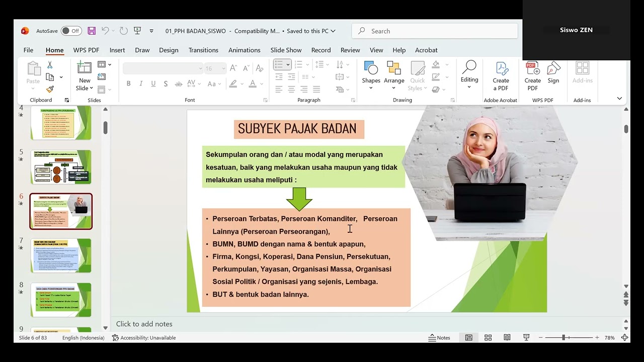
Task: Click the WPS PDF Sign icon
Action: point(553,68)
